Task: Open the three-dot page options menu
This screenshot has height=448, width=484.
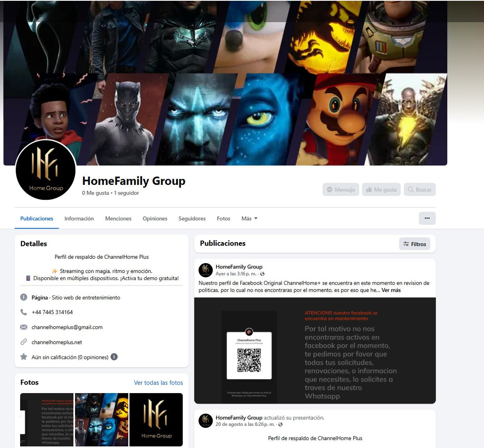Action: pos(427,218)
